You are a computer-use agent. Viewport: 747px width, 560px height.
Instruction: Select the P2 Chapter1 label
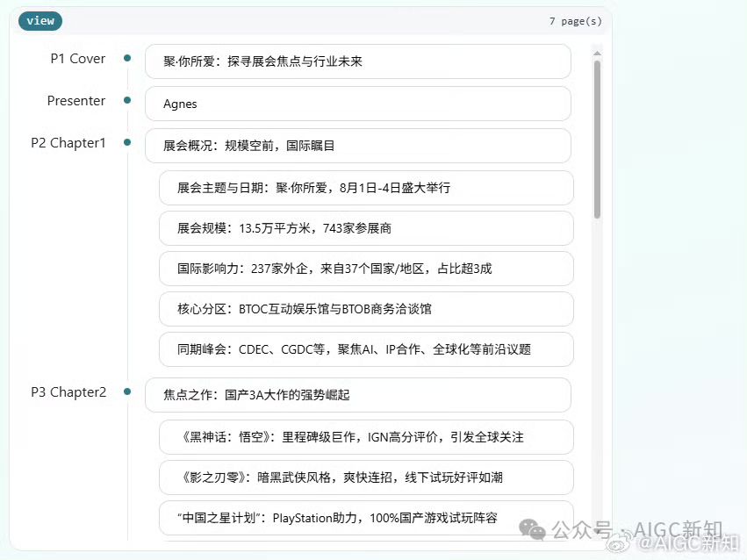pos(68,143)
